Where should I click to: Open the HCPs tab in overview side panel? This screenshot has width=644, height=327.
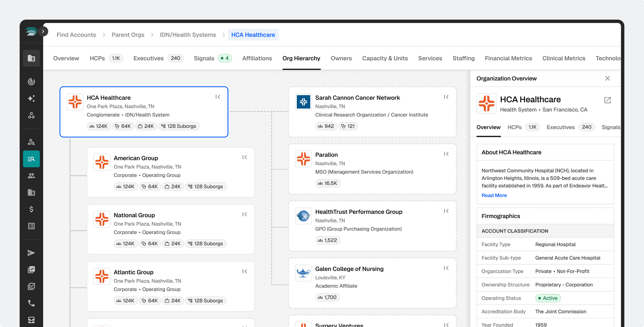[524, 127]
